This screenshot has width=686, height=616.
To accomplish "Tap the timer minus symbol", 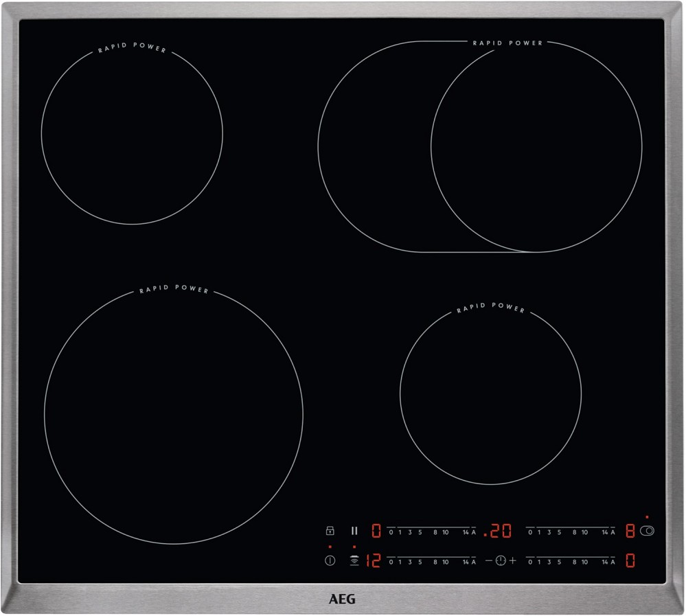I will click(489, 560).
